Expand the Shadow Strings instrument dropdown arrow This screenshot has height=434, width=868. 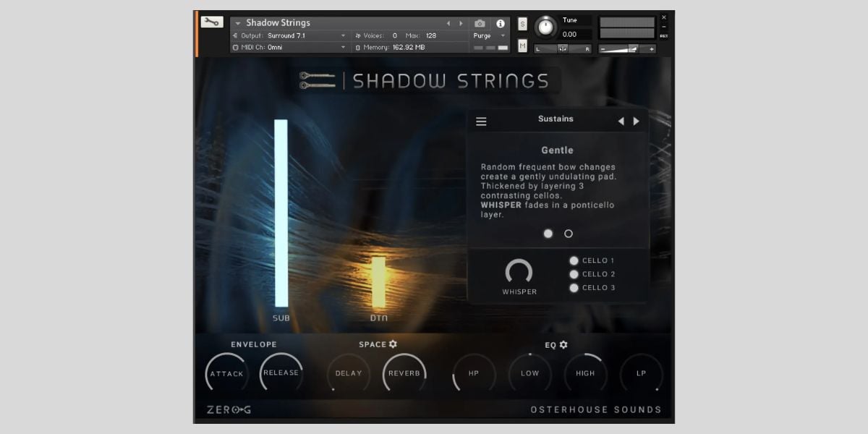coord(237,23)
